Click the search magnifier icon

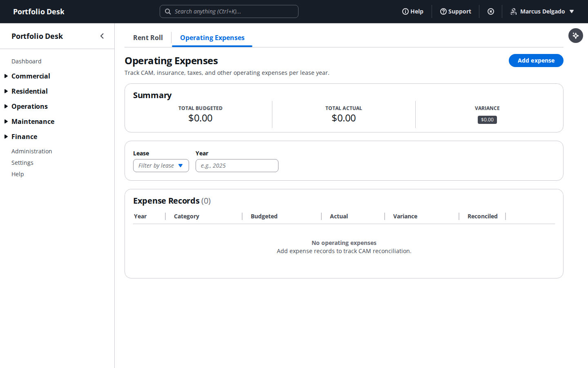click(168, 11)
